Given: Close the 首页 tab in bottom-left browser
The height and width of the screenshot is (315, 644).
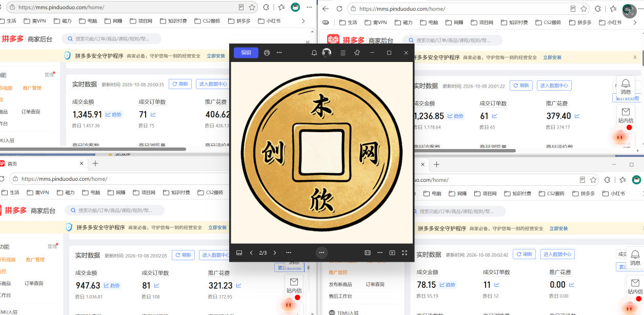Looking at the screenshot, I should pos(81,163).
